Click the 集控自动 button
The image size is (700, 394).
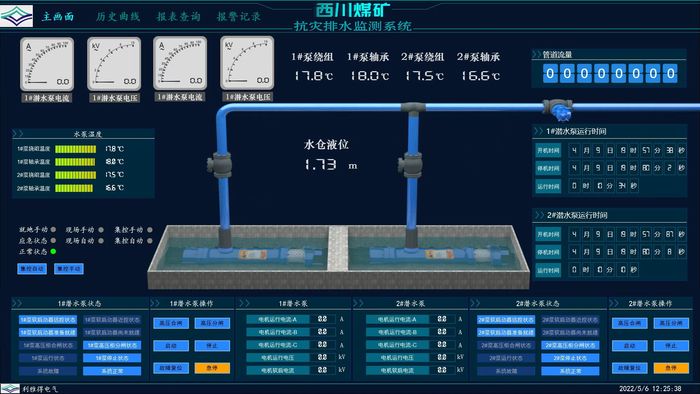click(x=32, y=269)
